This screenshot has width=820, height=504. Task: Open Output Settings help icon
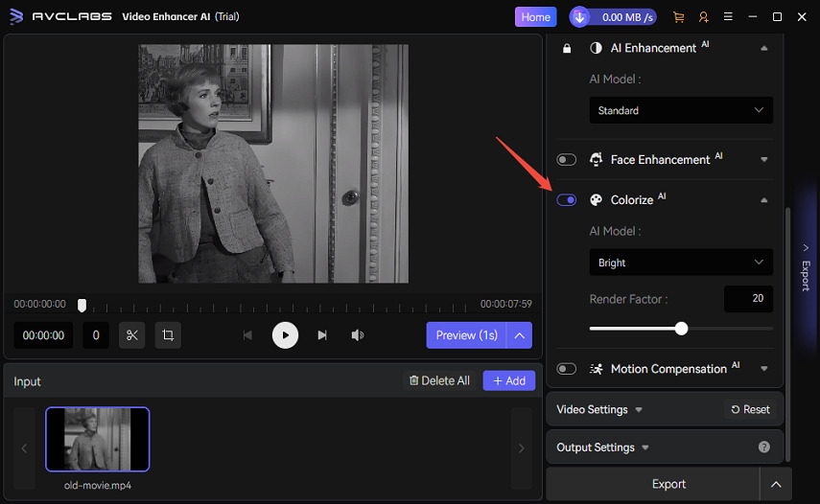[764, 447]
